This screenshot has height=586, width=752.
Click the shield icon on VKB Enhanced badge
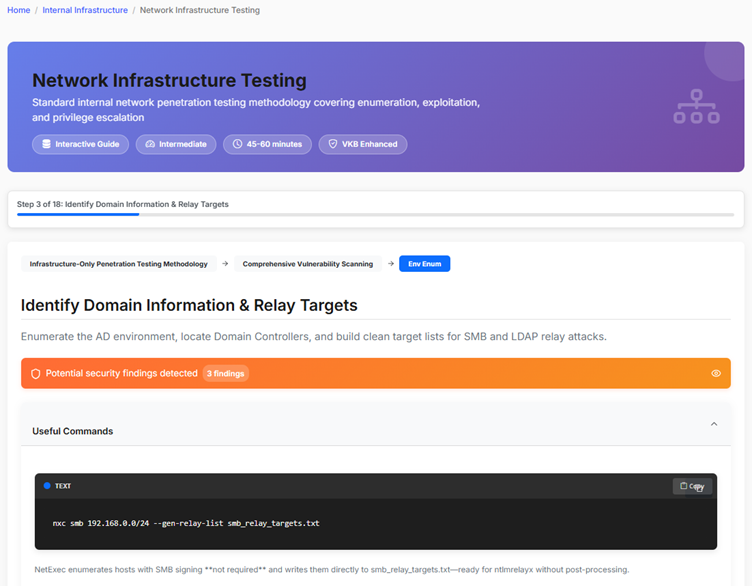(333, 144)
